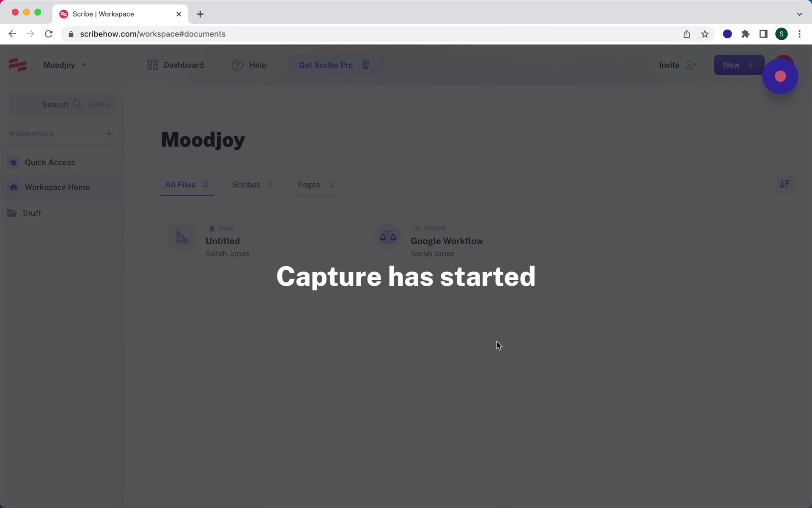Click the Invite button in header

(x=676, y=64)
